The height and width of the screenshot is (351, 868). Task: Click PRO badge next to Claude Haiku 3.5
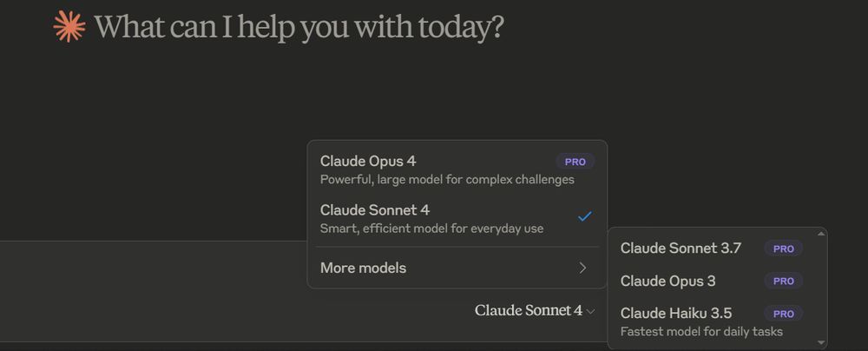783,314
